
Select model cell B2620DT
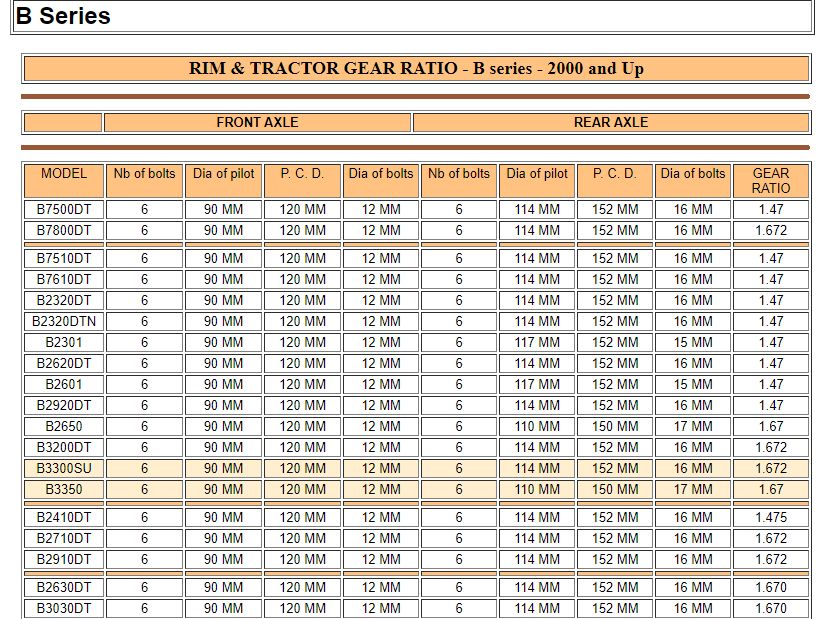(x=64, y=363)
